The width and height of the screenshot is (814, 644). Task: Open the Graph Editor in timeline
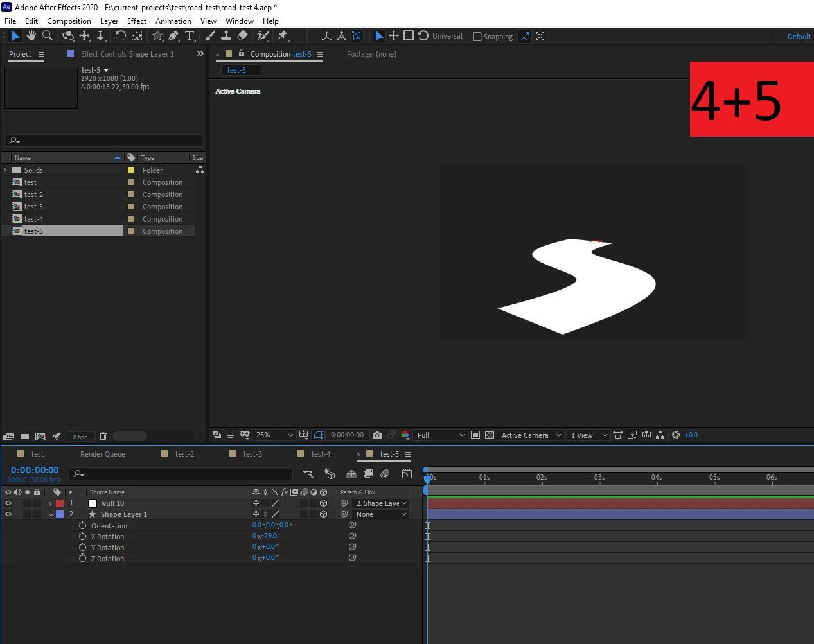point(407,474)
